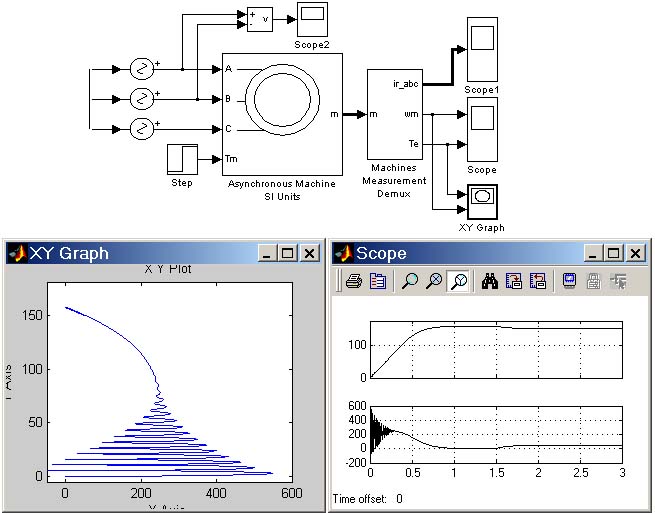Click the Scope1 block label

pyautogui.click(x=482, y=89)
